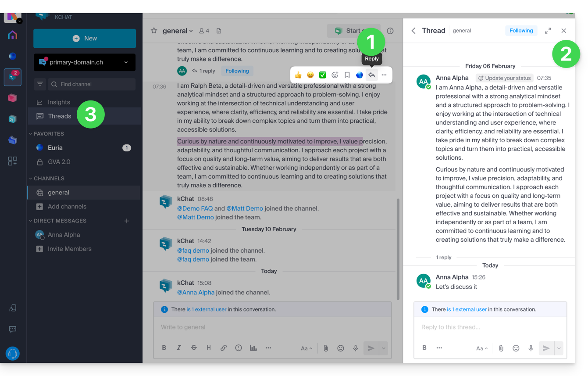
Task: Open the headset support icon
Action: pyautogui.click(x=13, y=353)
